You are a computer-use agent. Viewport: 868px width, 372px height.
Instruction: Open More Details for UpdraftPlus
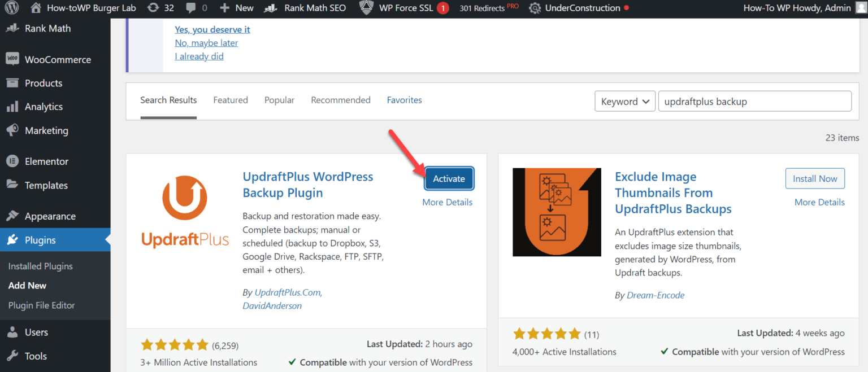[x=447, y=202]
